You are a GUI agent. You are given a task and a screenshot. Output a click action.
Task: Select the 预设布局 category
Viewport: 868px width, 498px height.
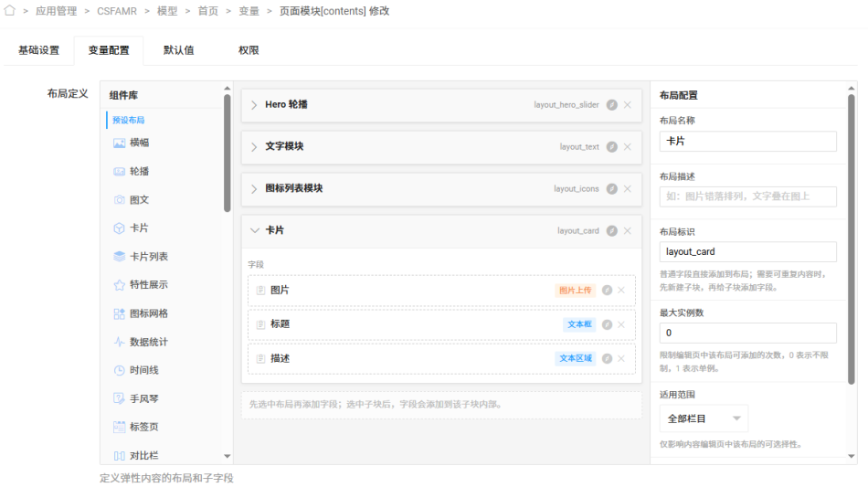tap(129, 120)
